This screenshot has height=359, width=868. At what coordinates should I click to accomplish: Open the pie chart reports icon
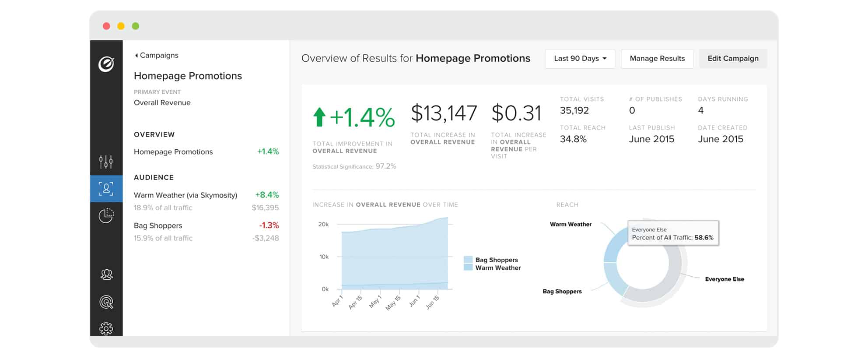106,215
